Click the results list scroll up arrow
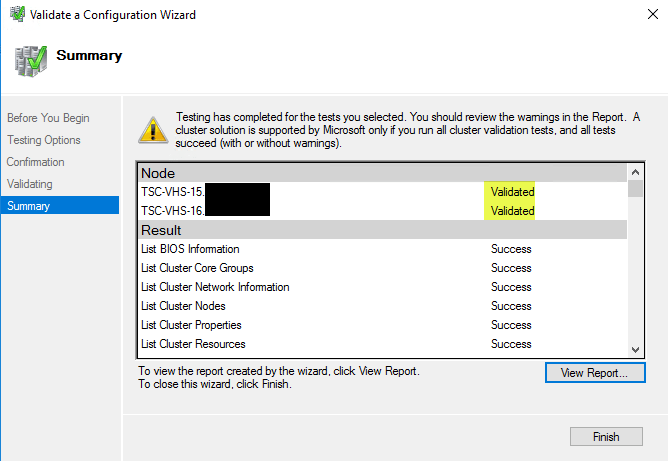The width and height of the screenshot is (668, 461). point(635,172)
